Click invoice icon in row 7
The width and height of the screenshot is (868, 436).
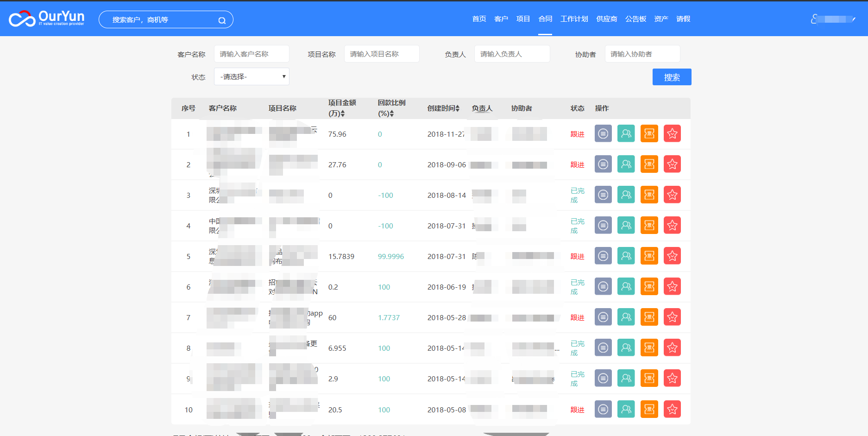coord(649,317)
